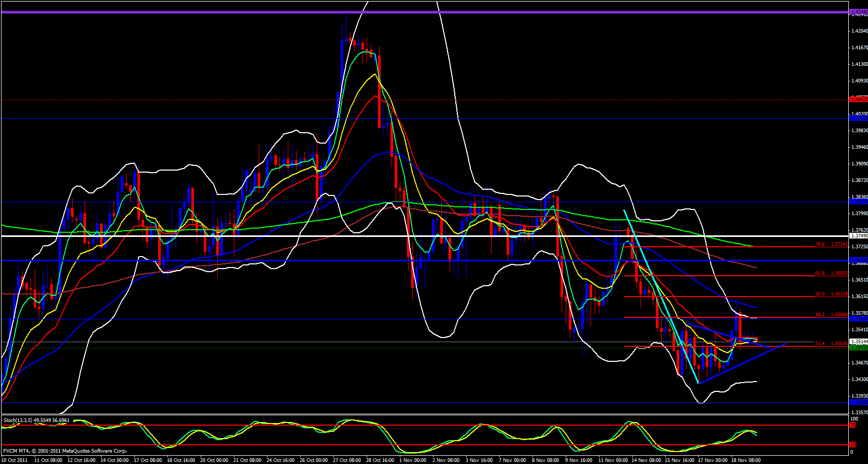Click the current price tag 1.35144
The width and height of the screenshot is (868, 464).
tap(859, 342)
